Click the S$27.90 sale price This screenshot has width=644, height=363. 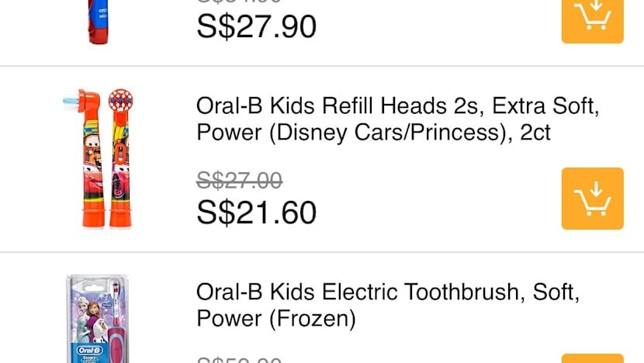tap(256, 26)
